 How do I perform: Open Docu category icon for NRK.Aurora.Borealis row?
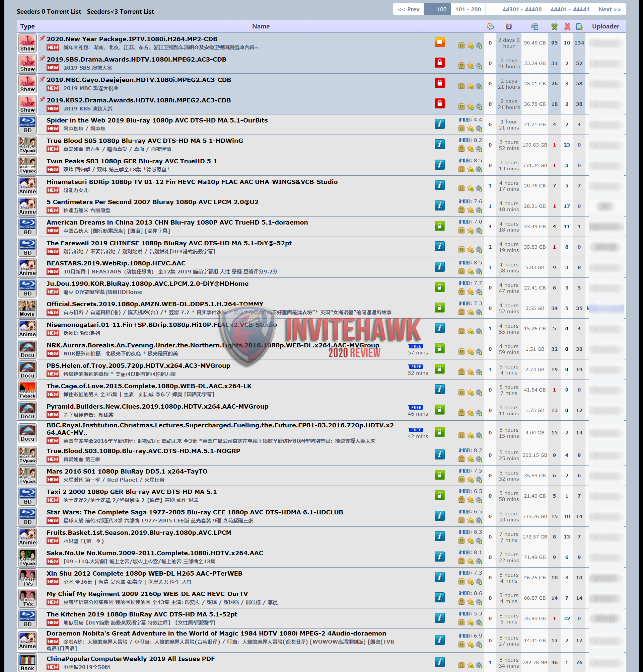coord(27,349)
